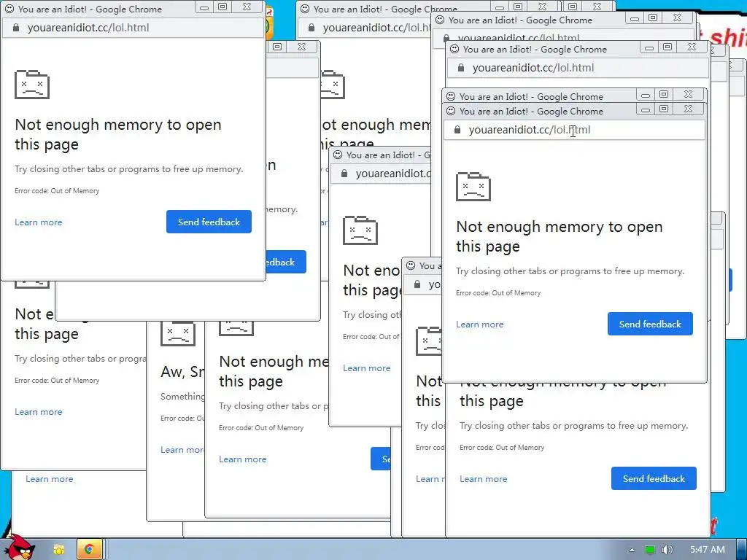747x560 pixels.
Task: Click smiley favicon in title bar directly above frontmost window
Action: point(451,96)
